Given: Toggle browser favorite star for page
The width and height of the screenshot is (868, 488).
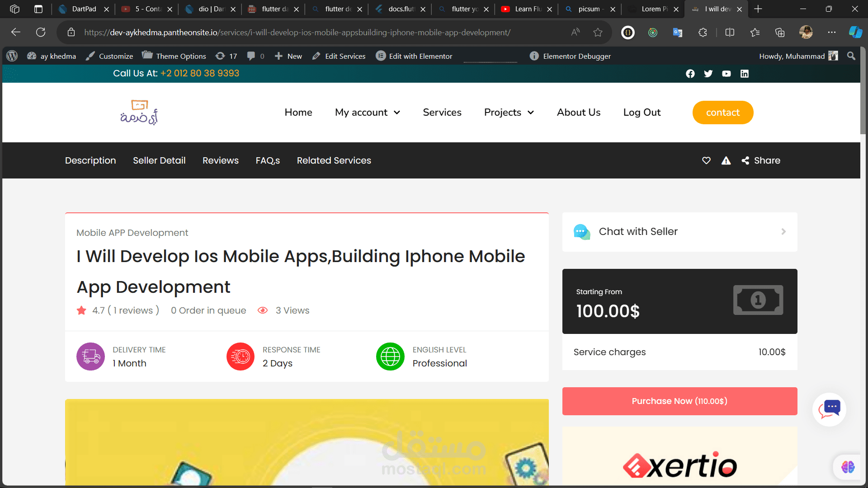Looking at the screenshot, I should [598, 33].
